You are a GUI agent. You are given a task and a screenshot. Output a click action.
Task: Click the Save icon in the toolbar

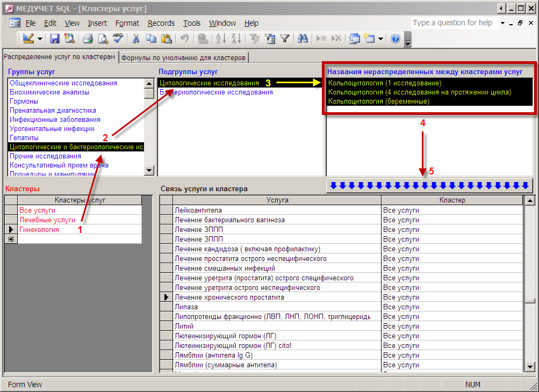point(54,39)
